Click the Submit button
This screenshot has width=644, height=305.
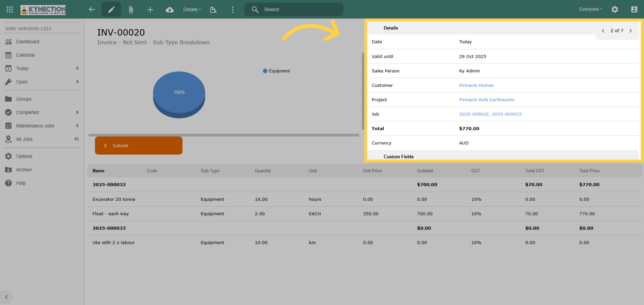pyautogui.click(x=138, y=146)
